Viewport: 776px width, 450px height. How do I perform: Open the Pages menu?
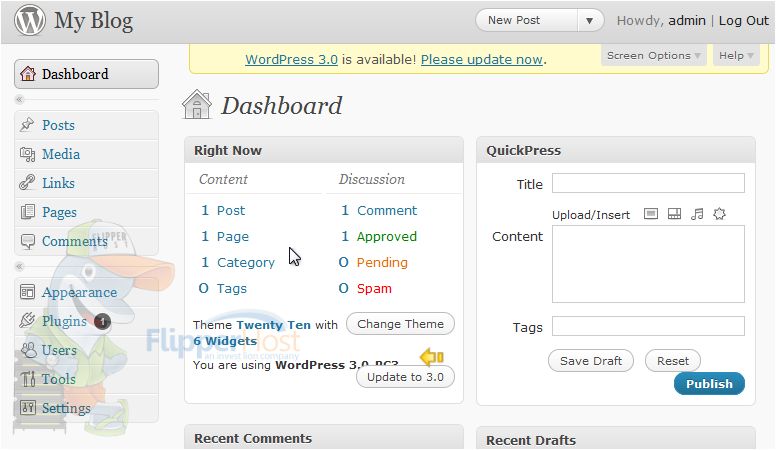87,212
